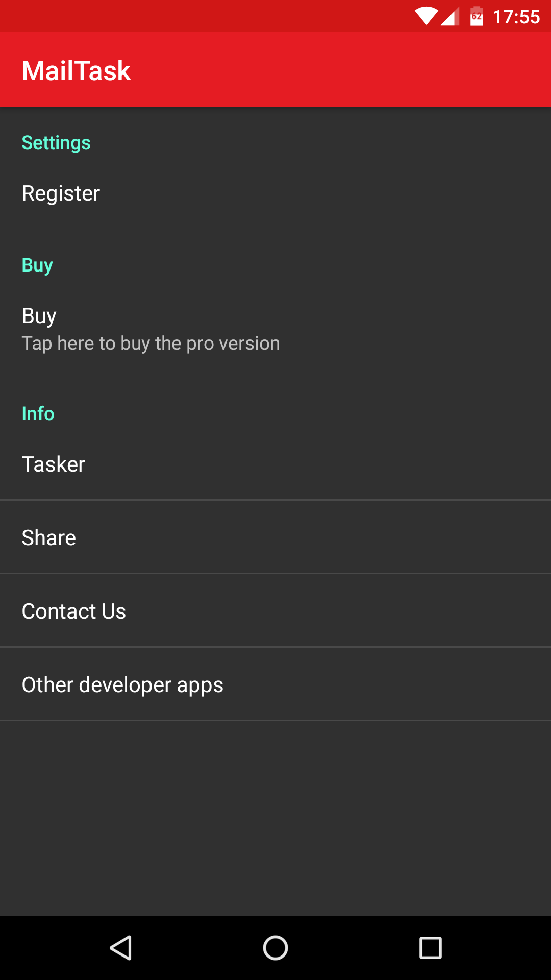Tap the 17:55 clock in the status bar

516,17
